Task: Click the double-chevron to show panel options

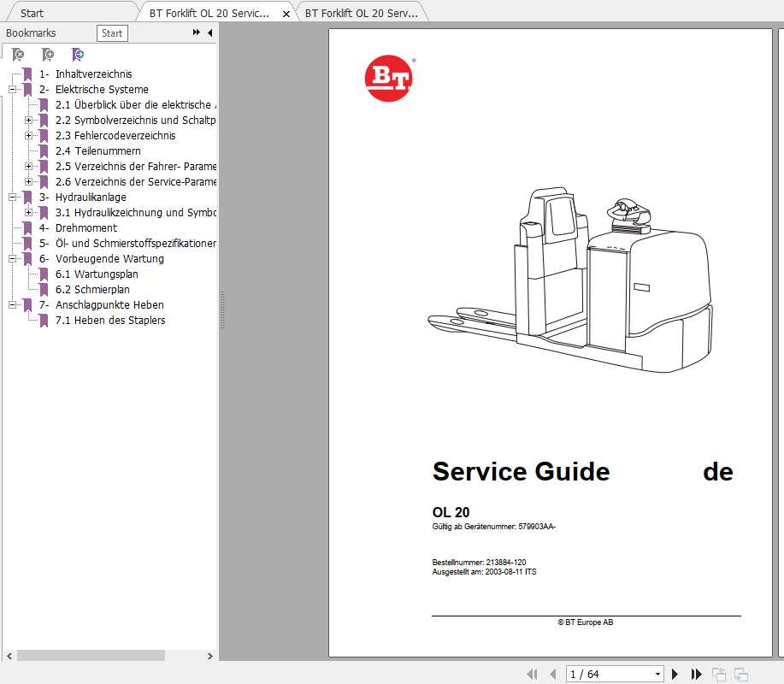Action: pyautogui.click(x=197, y=32)
